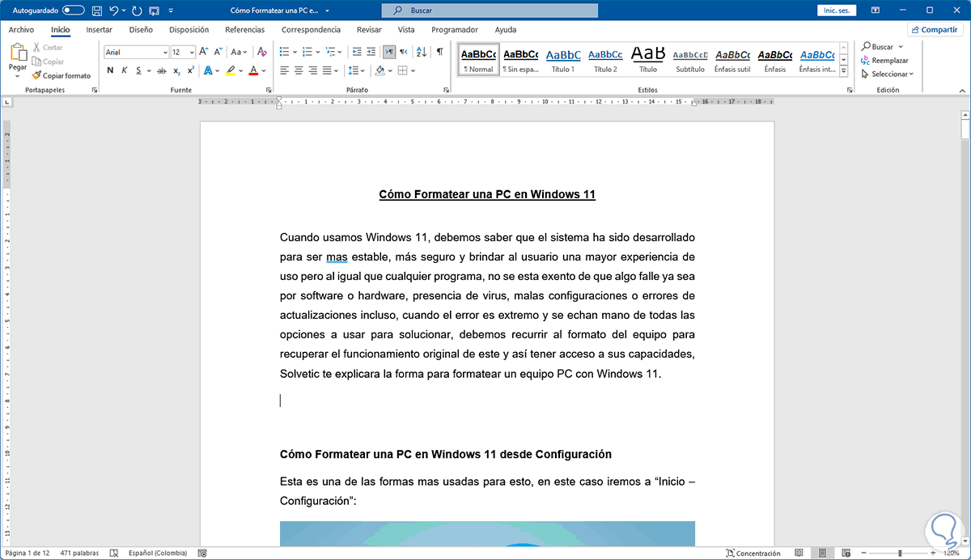
Task: Expand the borders dropdown arrow
Action: click(414, 70)
